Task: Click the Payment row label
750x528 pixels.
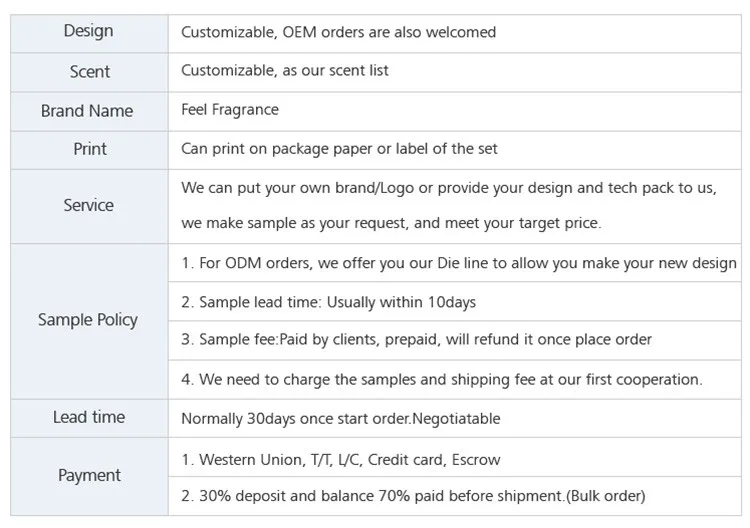Action: click(x=89, y=475)
